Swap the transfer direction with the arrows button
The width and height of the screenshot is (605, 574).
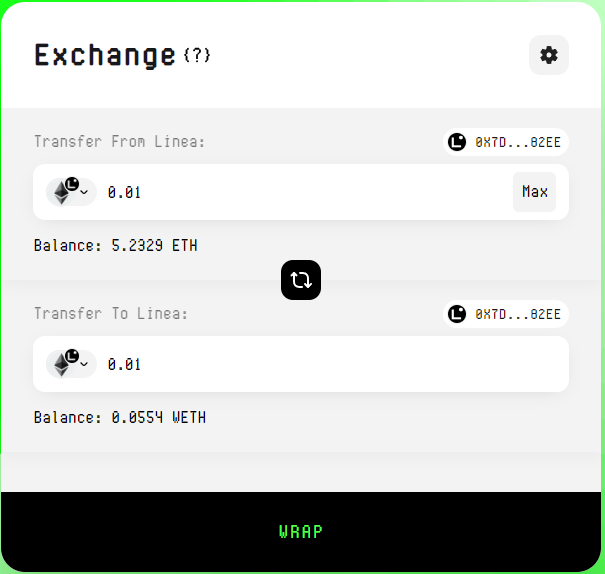tap(301, 280)
